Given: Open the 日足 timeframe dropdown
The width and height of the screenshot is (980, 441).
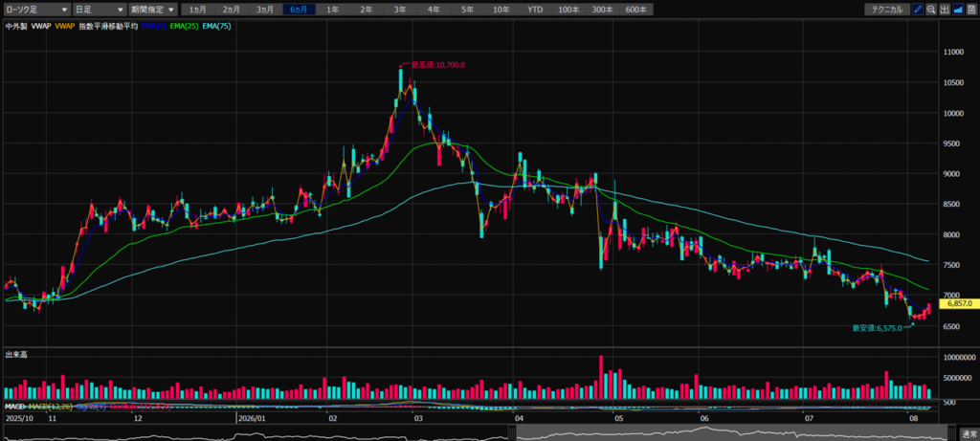Looking at the screenshot, I should point(99,10).
